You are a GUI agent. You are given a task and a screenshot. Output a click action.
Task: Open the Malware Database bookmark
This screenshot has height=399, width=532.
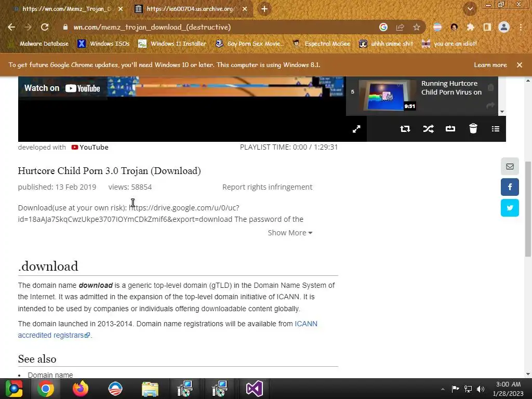click(x=39, y=44)
